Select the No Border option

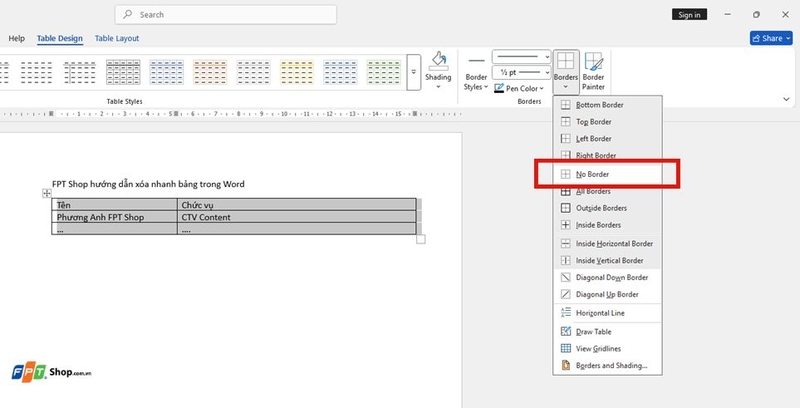point(607,174)
